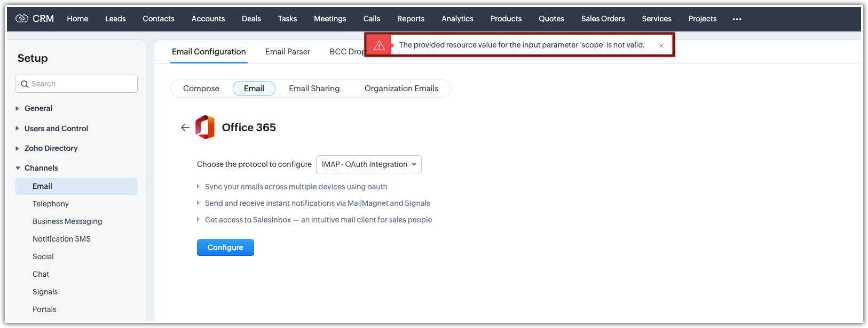Open Notification SMS settings
This screenshot has height=328, width=868.
[x=61, y=239]
